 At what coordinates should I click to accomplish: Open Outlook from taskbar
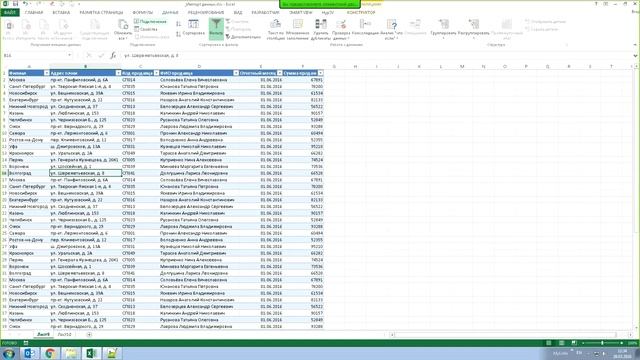[x=29, y=353]
